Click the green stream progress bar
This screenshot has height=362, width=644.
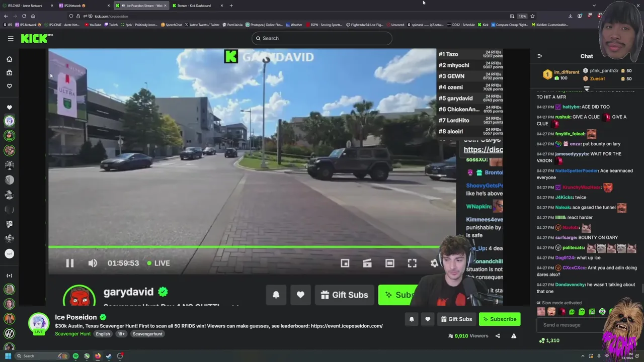pyautogui.click(x=244, y=247)
